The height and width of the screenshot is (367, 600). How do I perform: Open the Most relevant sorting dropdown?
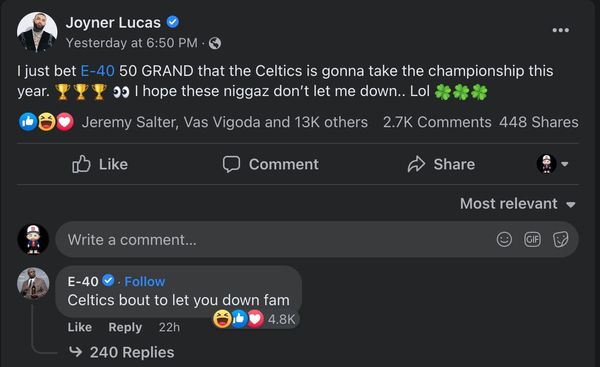(517, 204)
